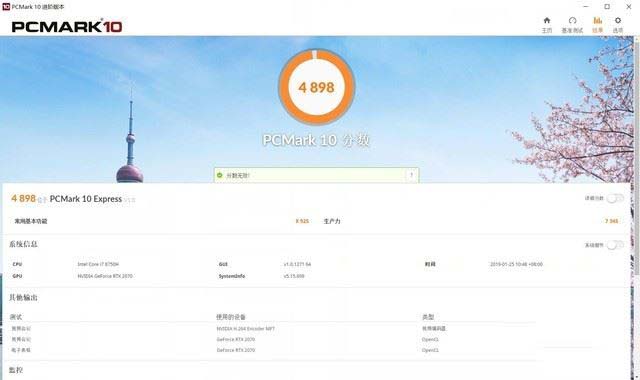
Task: Click the 生产力 productivity label
Action: (x=332, y=221)
